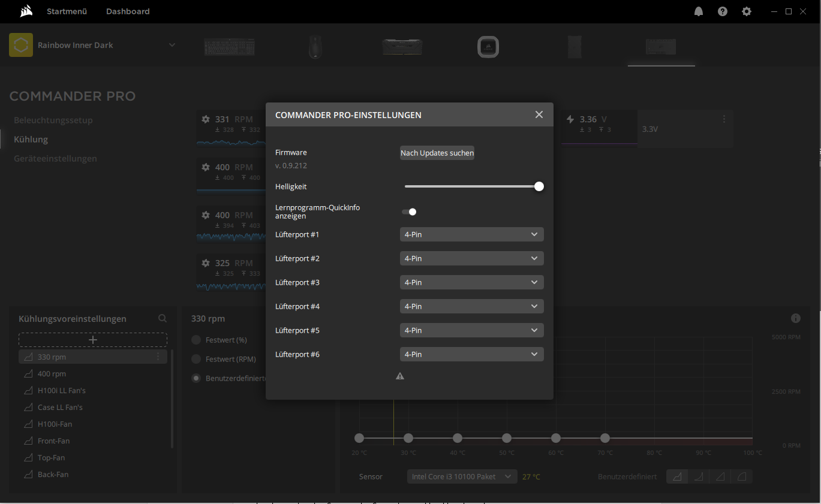Screen dimensions: 821x504
Task: Add a new cooling preset with plus
Action: point(93,340)
